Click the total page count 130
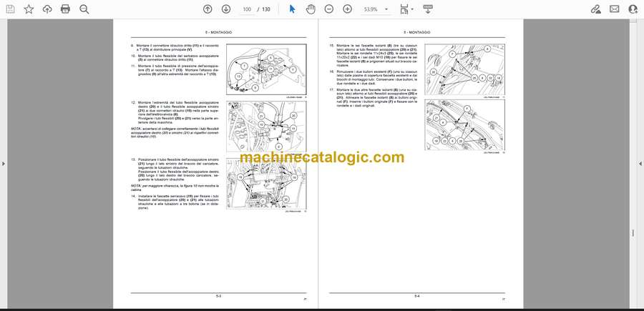The width and height of the screenshot is (644, 311). coord(266,9)
